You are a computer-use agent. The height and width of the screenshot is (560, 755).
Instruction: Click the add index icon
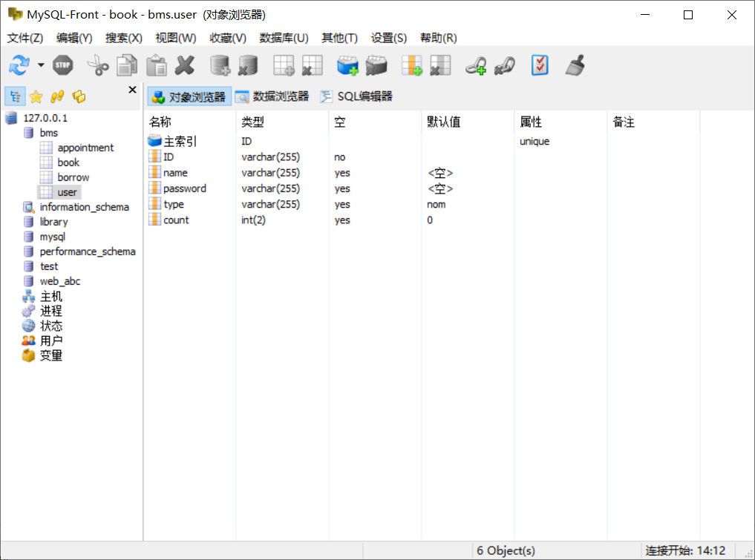[347, 65]
